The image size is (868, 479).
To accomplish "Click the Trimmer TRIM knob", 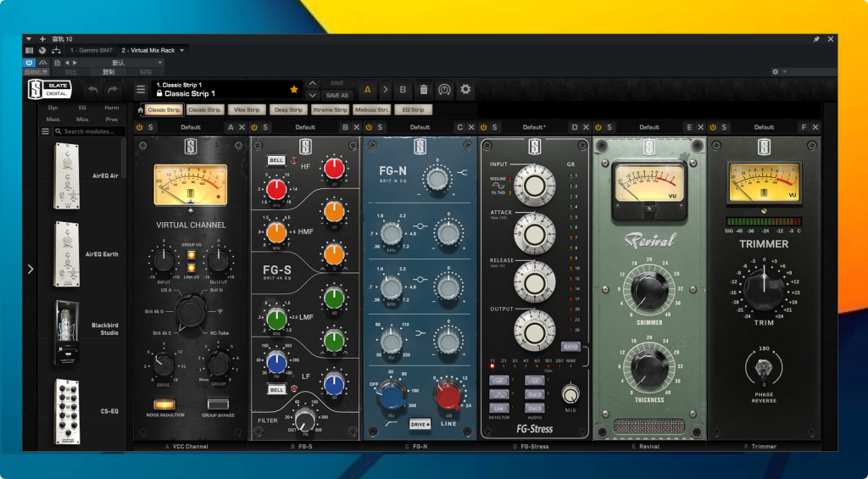I will point(764,288).
